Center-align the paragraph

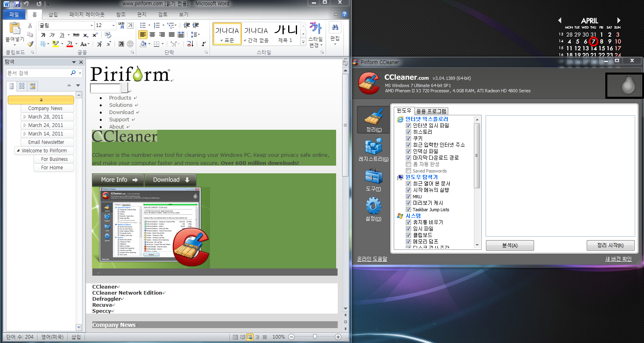[x=152, y=35]
